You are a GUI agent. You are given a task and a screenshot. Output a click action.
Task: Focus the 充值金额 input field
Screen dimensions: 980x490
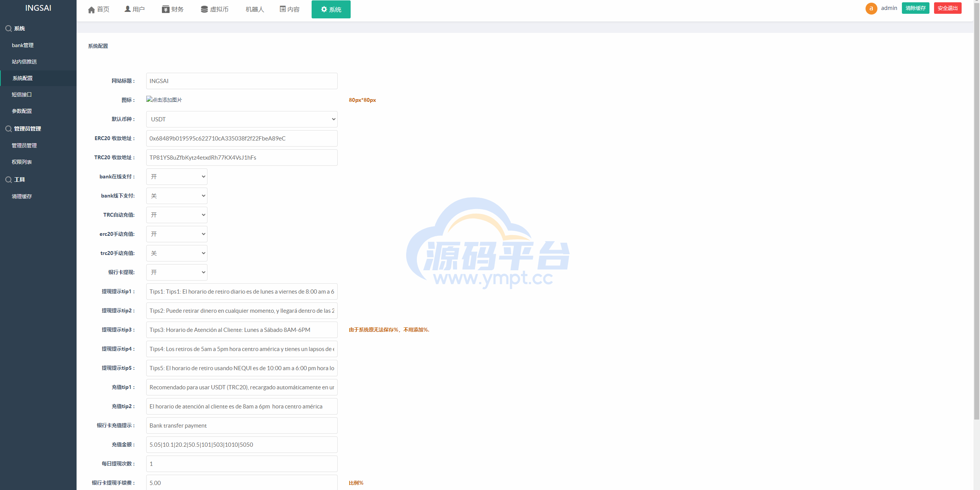(242, 444)
